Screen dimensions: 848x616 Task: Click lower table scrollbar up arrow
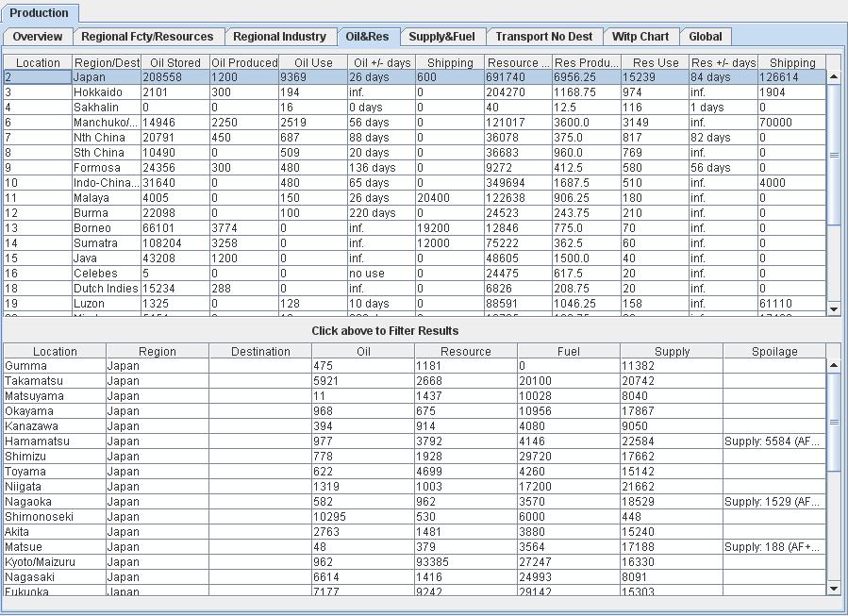coord(834,365)
